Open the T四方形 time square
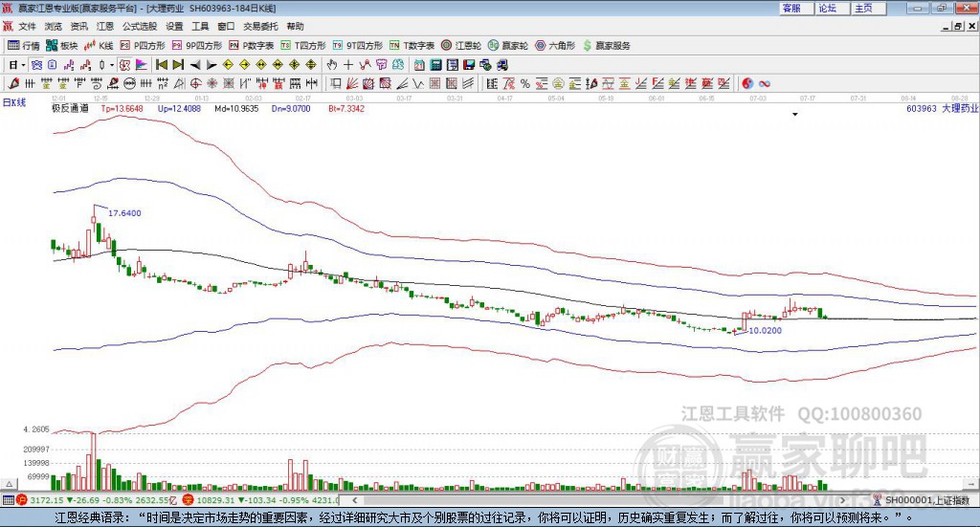Screen dimensions: 980x527 pos(303,46)
